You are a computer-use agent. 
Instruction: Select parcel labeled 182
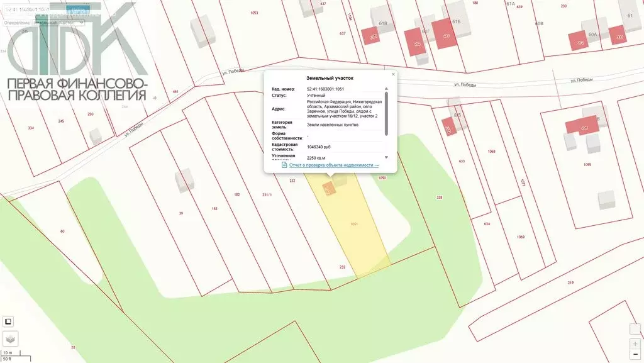pyautogui.click(x=237, y=194)
